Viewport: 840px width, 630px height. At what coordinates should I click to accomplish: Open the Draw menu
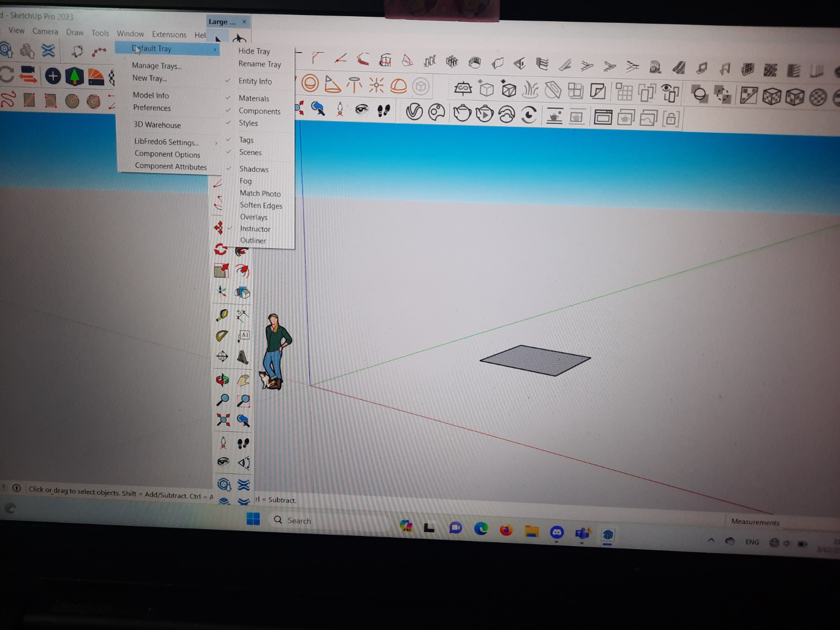click(x=74, y=32)
